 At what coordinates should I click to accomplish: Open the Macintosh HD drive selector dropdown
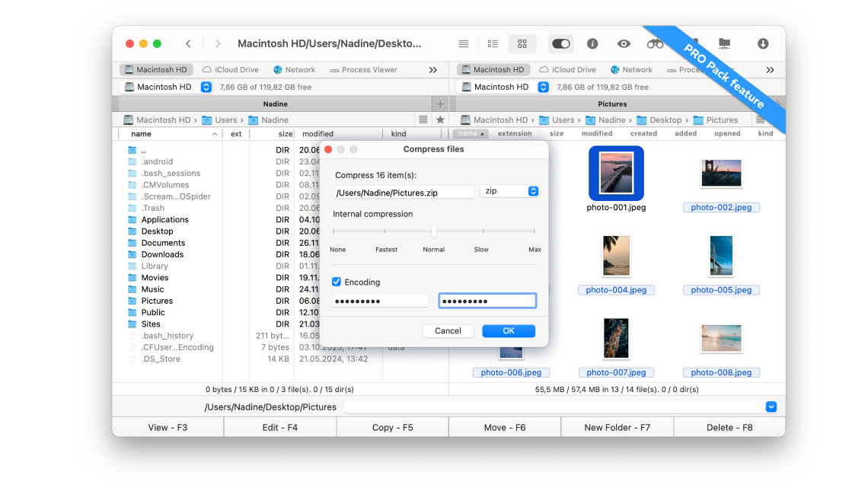click(x=205, y=86)
